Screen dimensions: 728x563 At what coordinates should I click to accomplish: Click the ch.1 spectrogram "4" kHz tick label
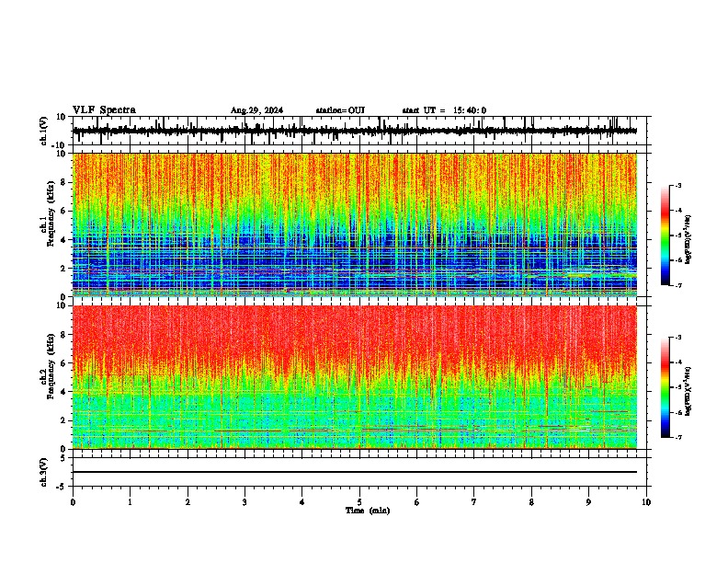coord(64,240)
